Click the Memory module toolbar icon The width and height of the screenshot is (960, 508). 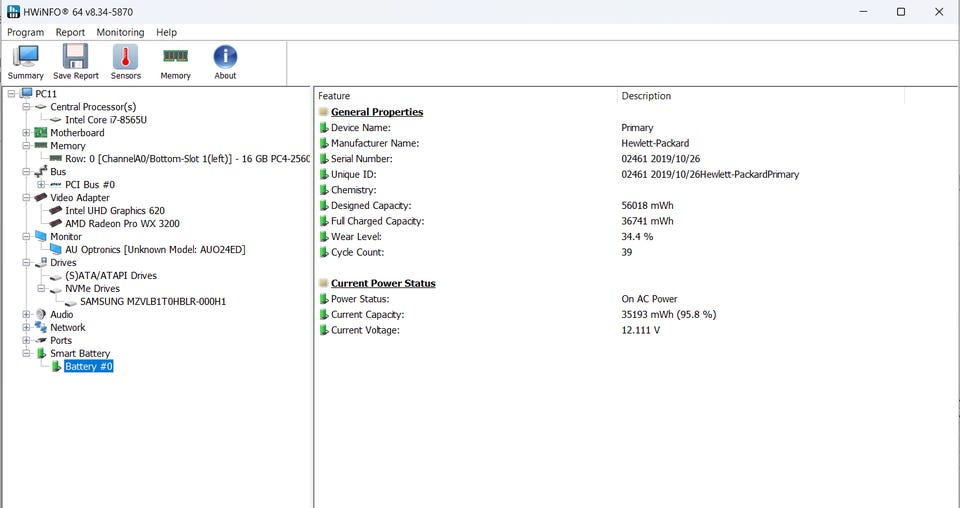tap(175, 58)
